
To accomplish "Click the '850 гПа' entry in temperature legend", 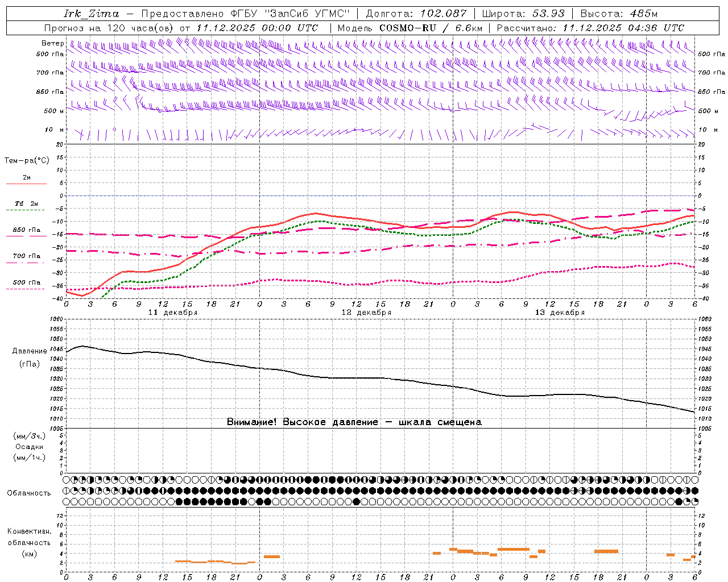I will (x=27, y=230).
